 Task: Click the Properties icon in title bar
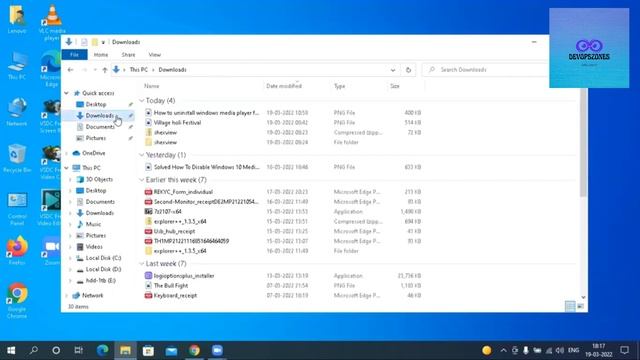(84, 42)
